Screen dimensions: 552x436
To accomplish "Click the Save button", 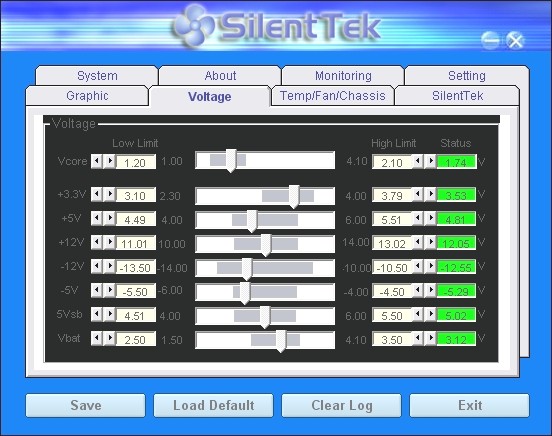I will (86, 405).
